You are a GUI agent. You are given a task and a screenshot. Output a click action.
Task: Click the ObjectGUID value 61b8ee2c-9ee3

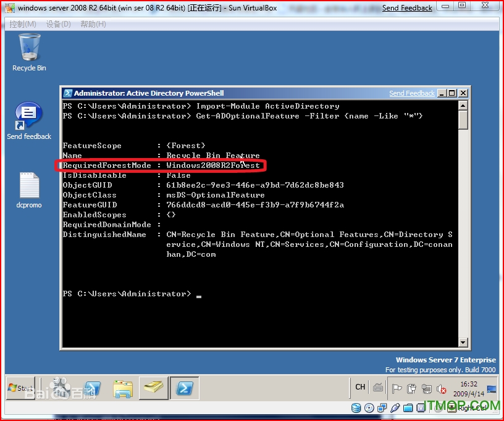pos(255,185)
